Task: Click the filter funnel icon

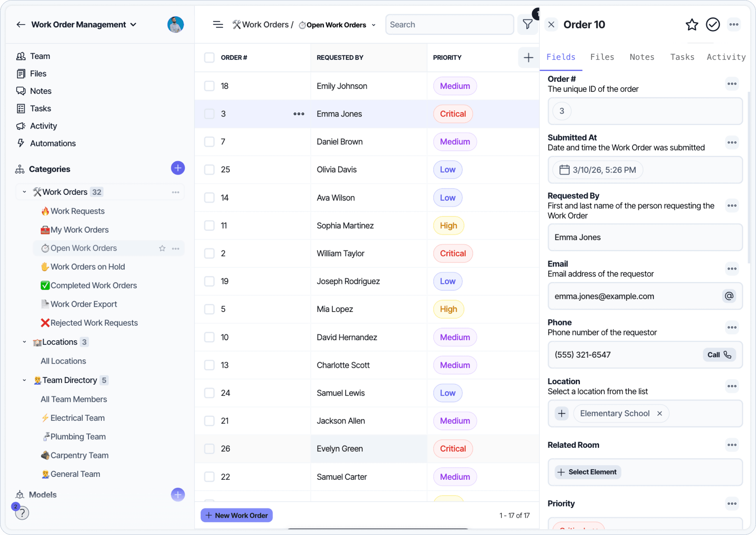Action: (527, 24)
